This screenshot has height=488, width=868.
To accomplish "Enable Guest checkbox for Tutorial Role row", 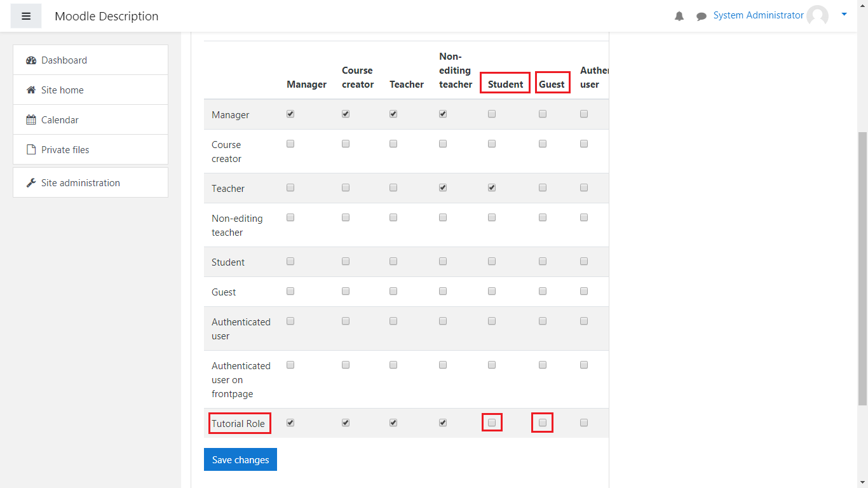I will 543,423.
